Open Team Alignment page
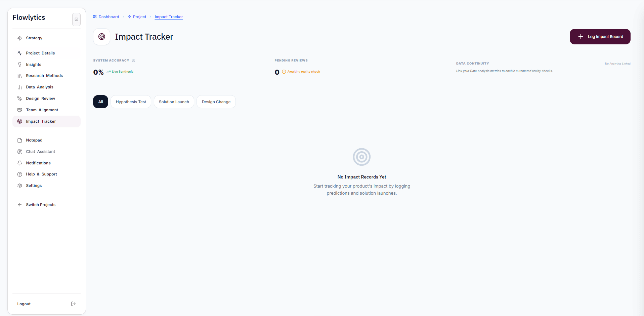644x316 pixels. (x=46, y=110)
